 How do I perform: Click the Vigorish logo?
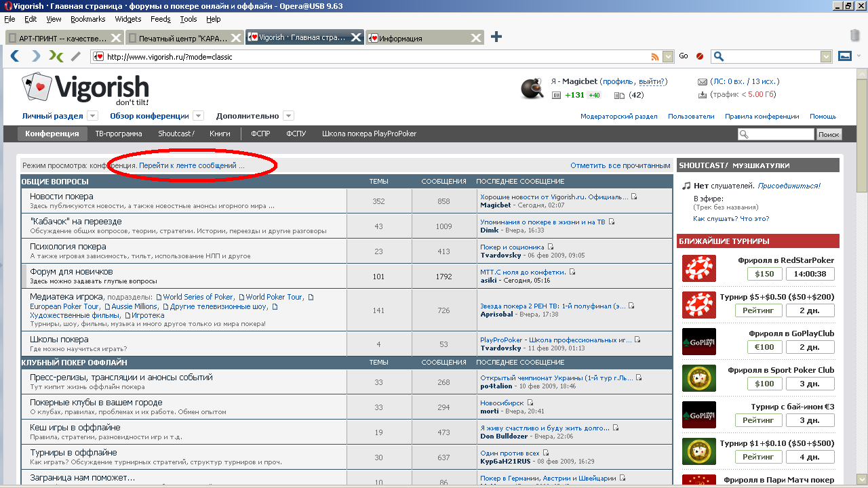[x=86, y=89]
